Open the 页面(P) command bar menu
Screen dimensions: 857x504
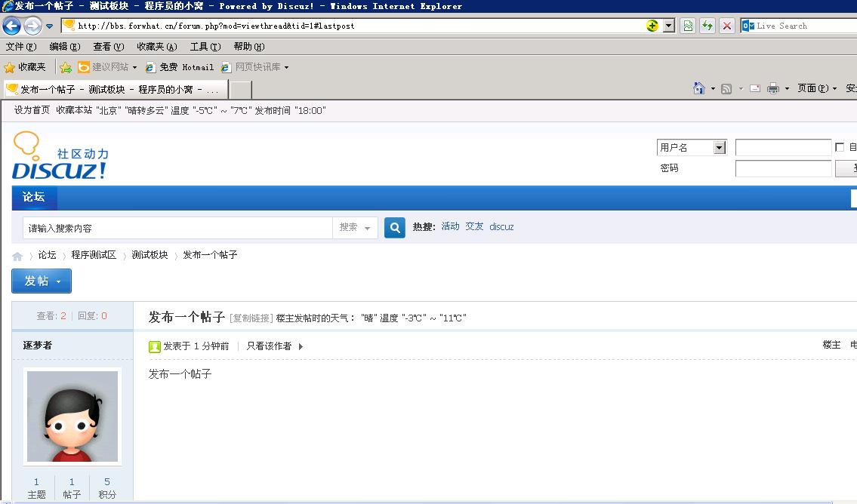817,88
